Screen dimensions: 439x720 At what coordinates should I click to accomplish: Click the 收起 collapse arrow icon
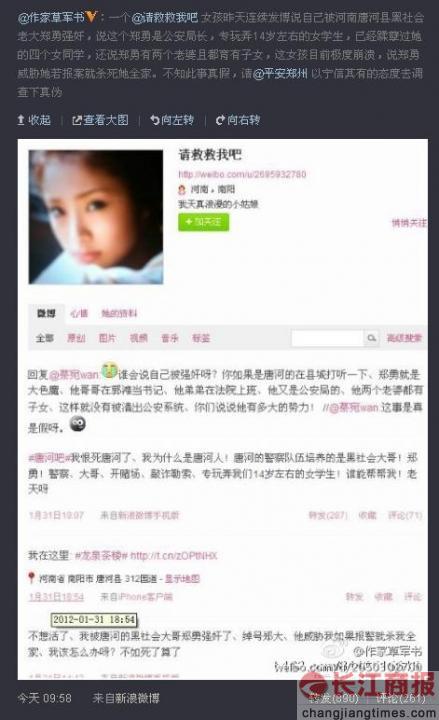21,120
